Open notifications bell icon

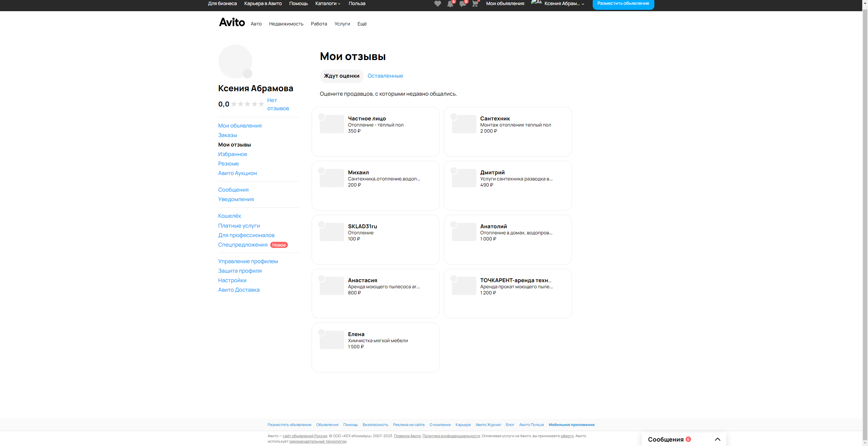450,4
